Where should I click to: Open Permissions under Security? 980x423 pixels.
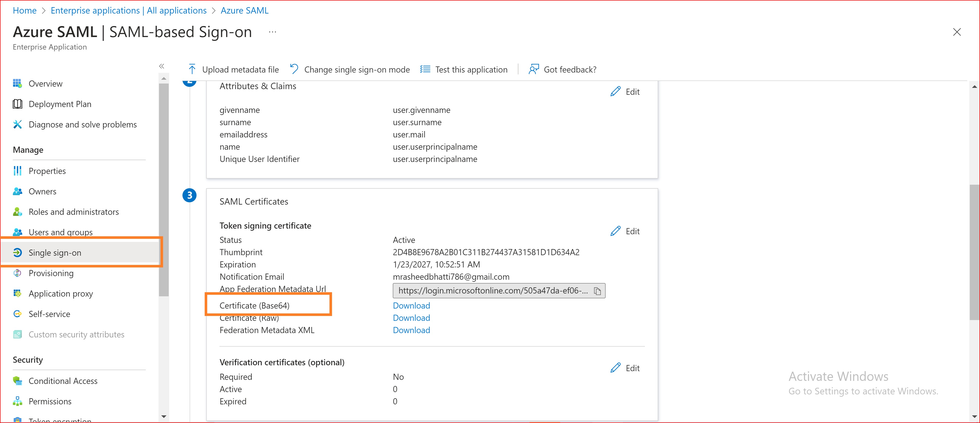(x=50, y=402)
